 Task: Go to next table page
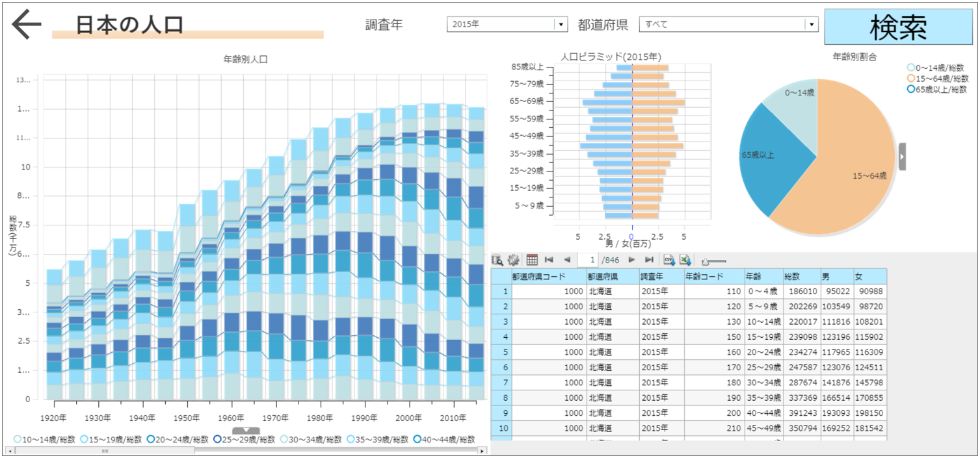coord(631,260)
